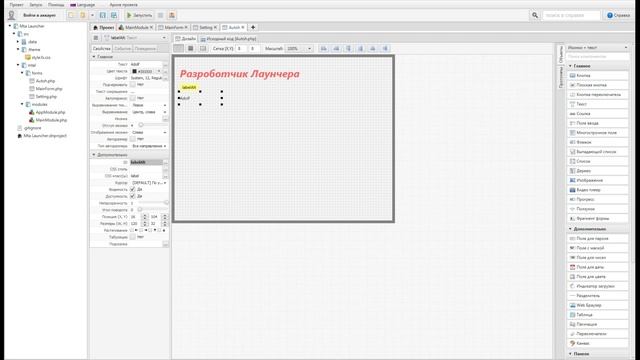Uncheck the Видимость checkbox
This screenshot has height=360, width=640.
[x=133, y=189]
